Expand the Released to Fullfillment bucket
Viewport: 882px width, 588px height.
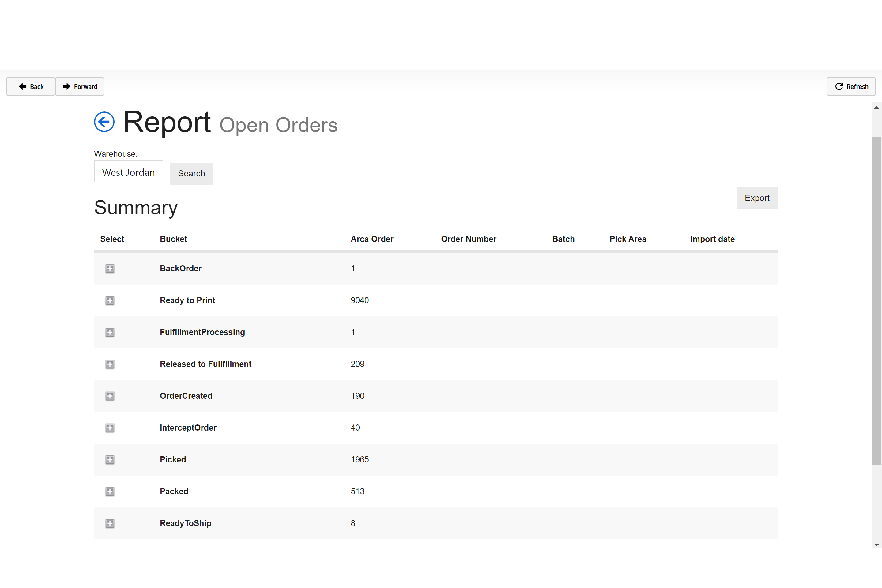tap(110, 364)
